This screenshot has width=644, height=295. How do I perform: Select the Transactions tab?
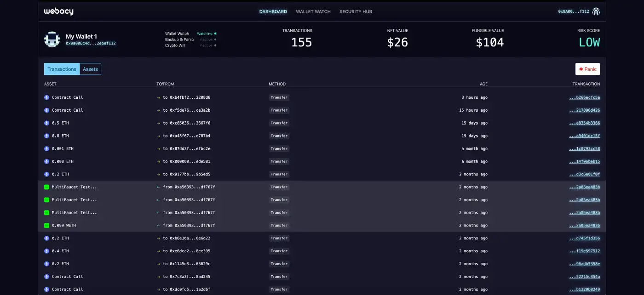(x=62, y=69)
